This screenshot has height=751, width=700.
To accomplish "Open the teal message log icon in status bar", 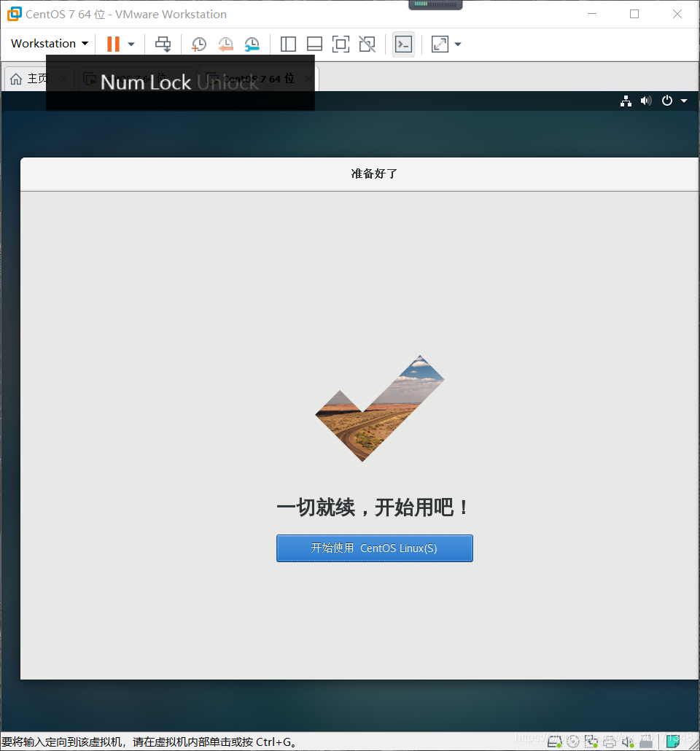I will (673, 742).
